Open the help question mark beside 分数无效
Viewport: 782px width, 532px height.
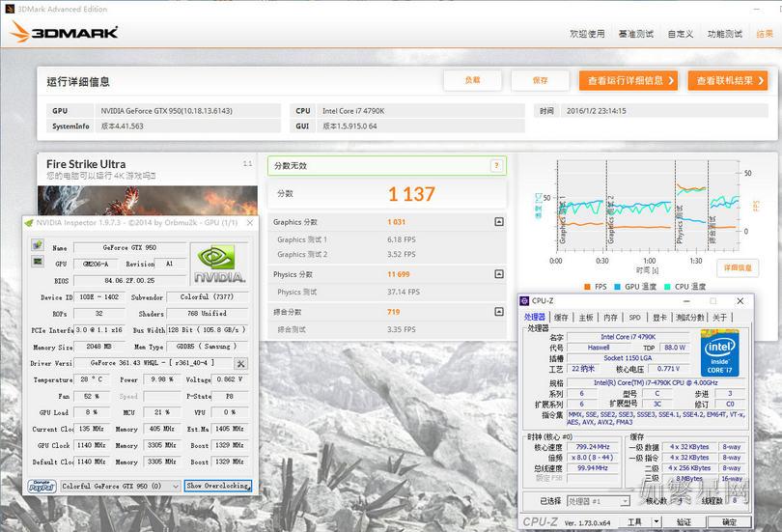[495, 165]
